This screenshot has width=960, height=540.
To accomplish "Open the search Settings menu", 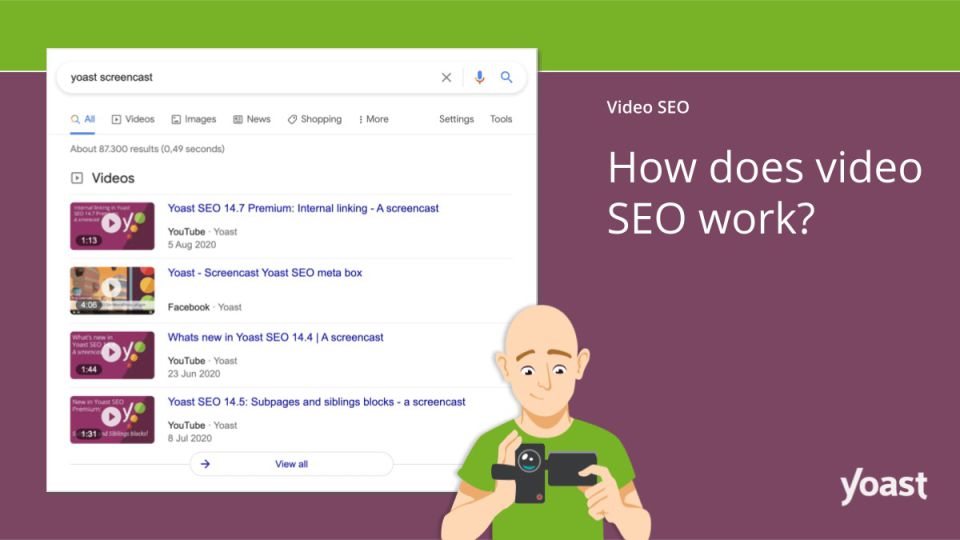I will pos(456,119).
